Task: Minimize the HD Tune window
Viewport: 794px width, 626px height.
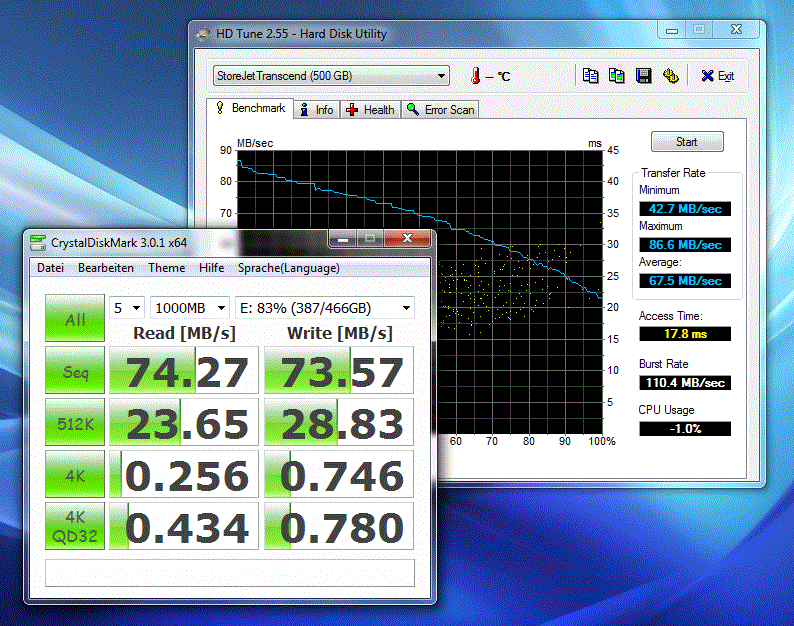Action: click(x=672, y=30)
